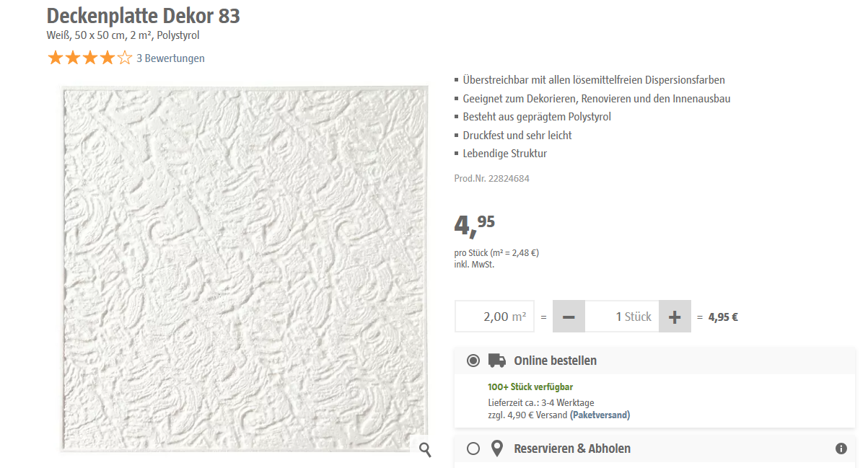Increase quantity with the plus button
Image resolution: width=868 pixels, height=468 pixels.
(x=675, y=317)
